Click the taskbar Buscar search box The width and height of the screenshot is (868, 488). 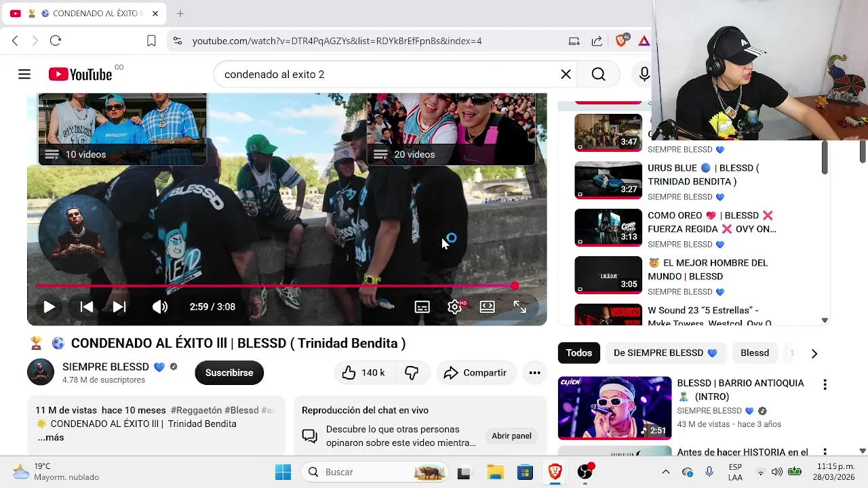[375, 472]
